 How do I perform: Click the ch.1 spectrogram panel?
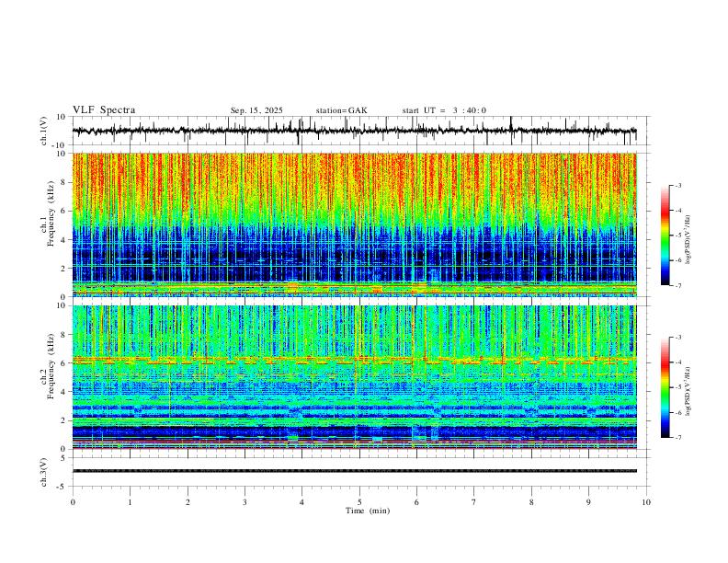click(355, 224)
